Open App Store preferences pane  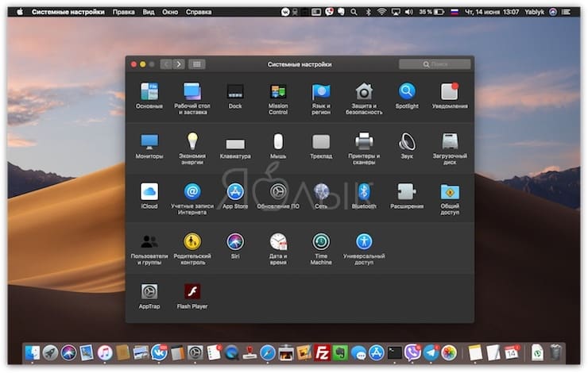pyautogui.click(x=235, y=196)
